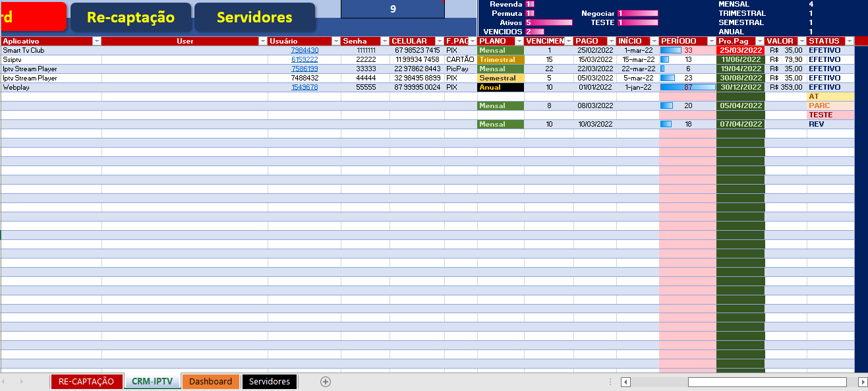
Task: Click the Re-captação navigation button
Action: tap(130, 17)
